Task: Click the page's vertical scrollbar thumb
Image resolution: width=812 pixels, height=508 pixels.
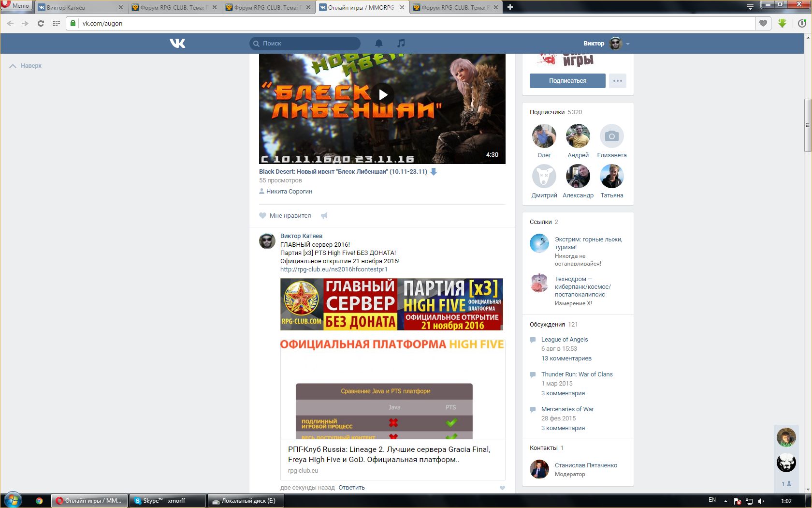Action: click(807, 125)
